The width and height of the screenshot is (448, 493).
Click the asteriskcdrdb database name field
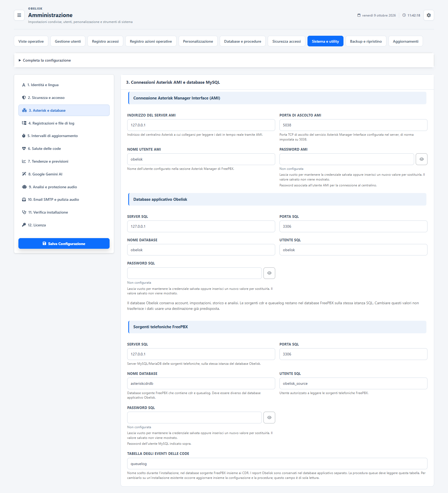(201, 383)
